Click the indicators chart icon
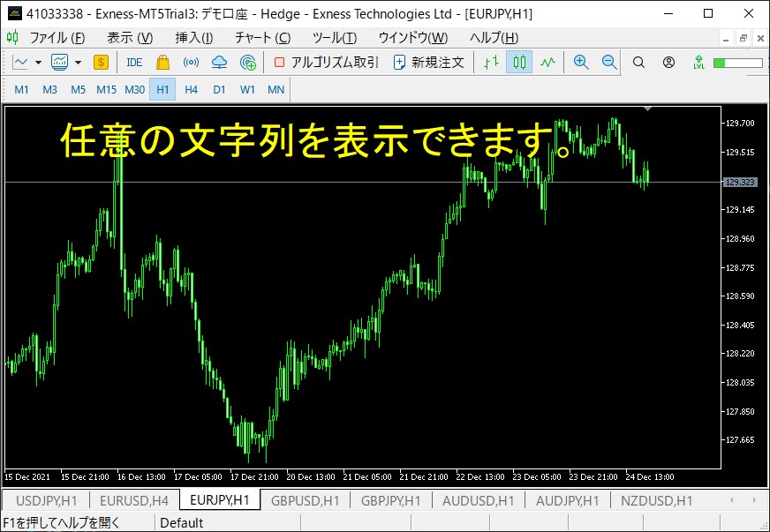The width and height of the screenshot is (770, 532). coord(59,63)
